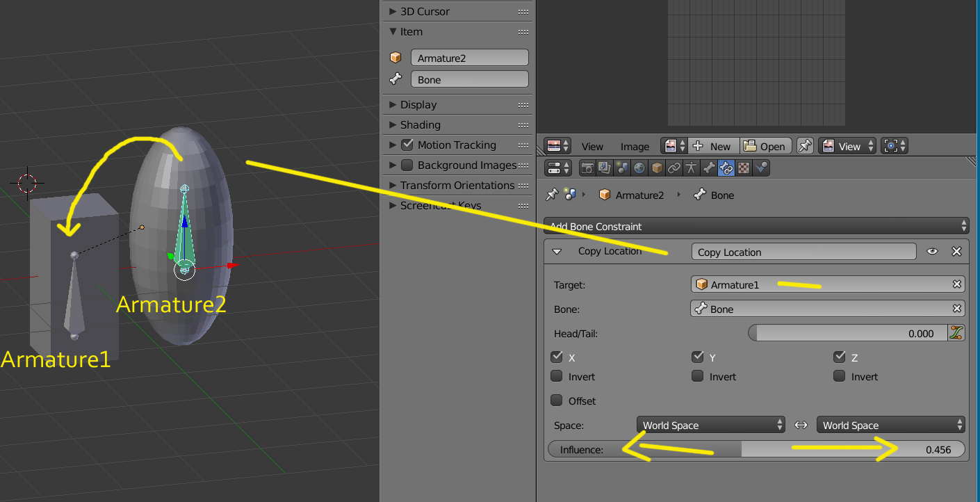Open the Render Layers properties tab
Screen dimensions: 980x502
(x=605, y=168)
